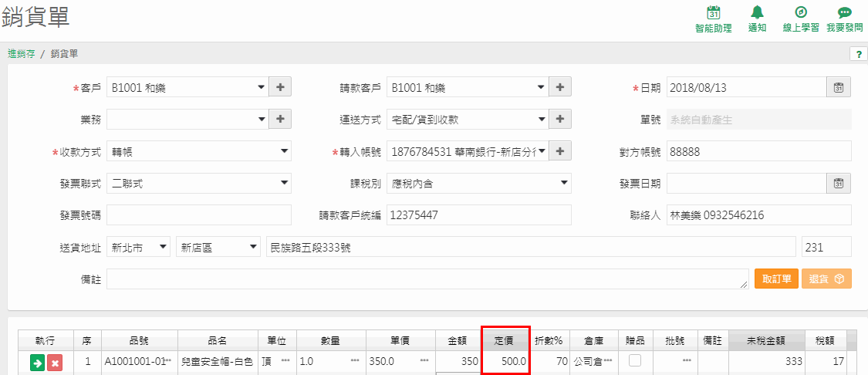Click the 發票號碼 input field
The height and width of the screenshot is (375, 868).
click(199, 215)
